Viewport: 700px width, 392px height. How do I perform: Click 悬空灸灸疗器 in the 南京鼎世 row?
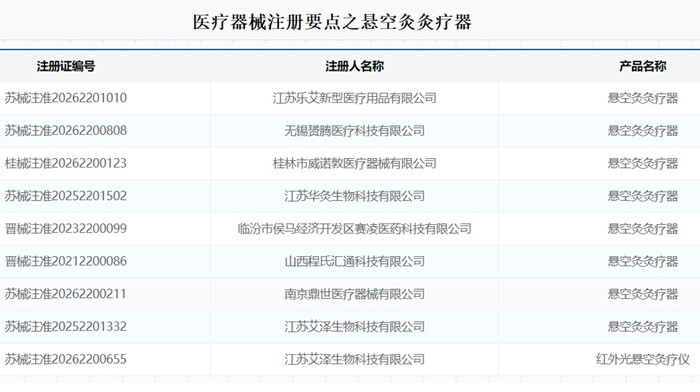pos(643,294)
